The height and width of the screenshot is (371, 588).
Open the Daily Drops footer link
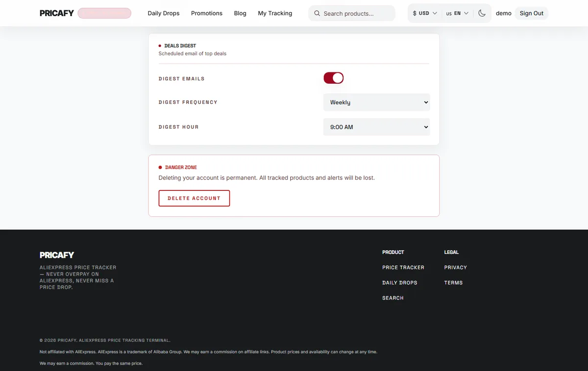pyautogui.click(x=400, y=283)
